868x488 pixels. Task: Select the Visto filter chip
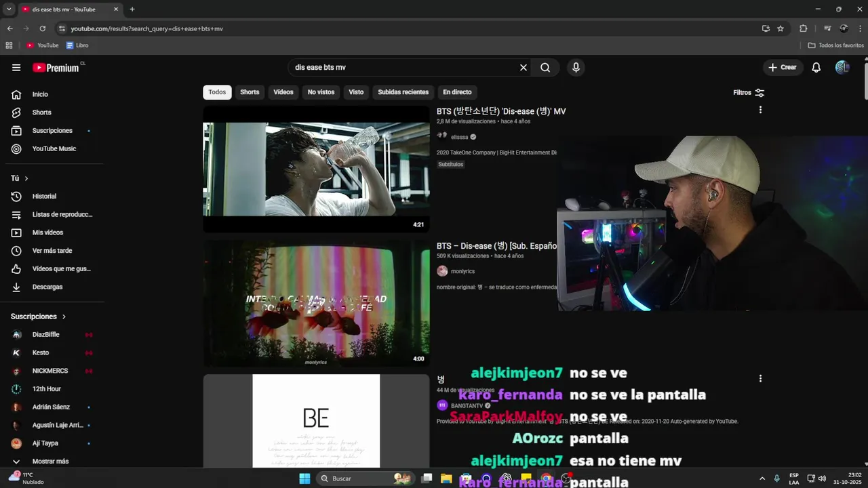pyautogui.click(x=356, y=92)
